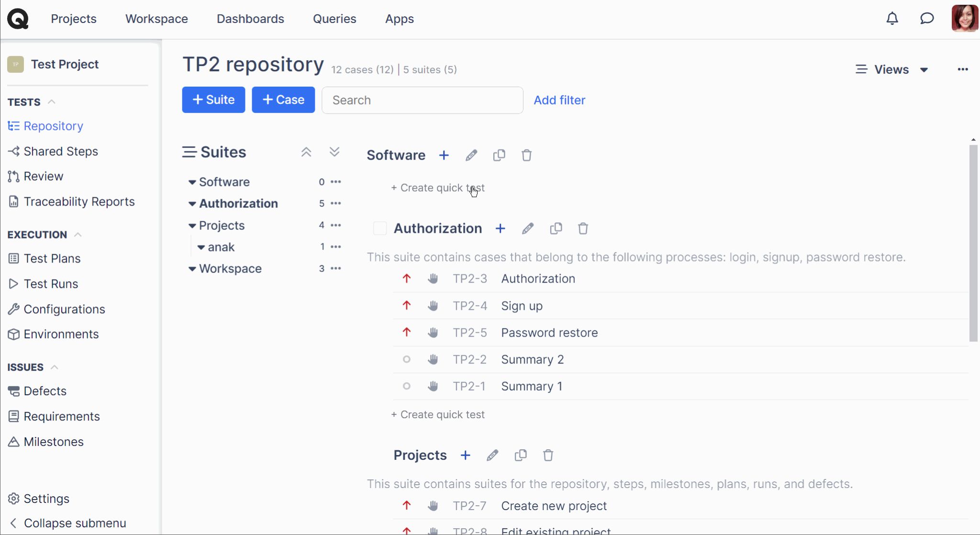Edit Software suite with pencil icon
Screen dimensions: 980x535
(471, 155)
